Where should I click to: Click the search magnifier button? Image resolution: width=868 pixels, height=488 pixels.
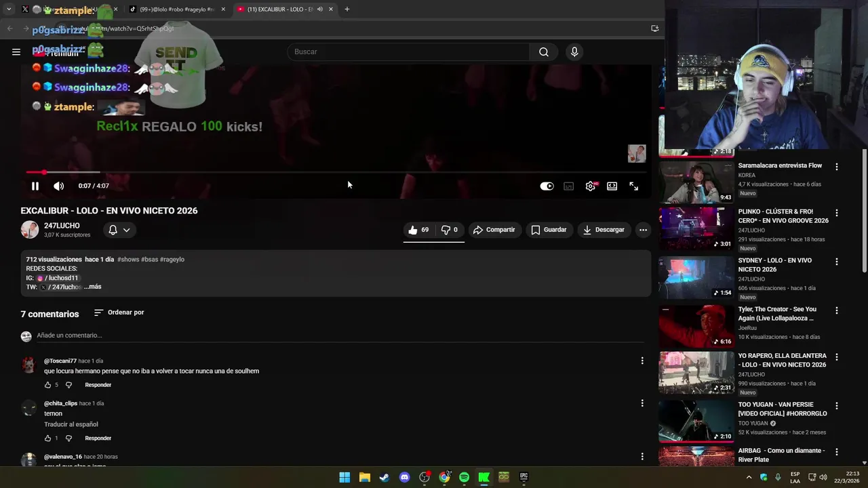click(544, 52)
